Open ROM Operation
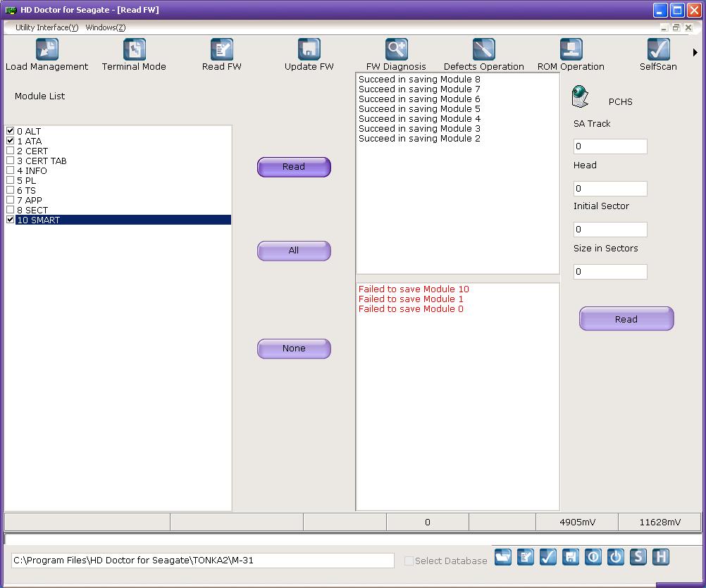Viewport: 706px width, 588px height. coord(571,55)
